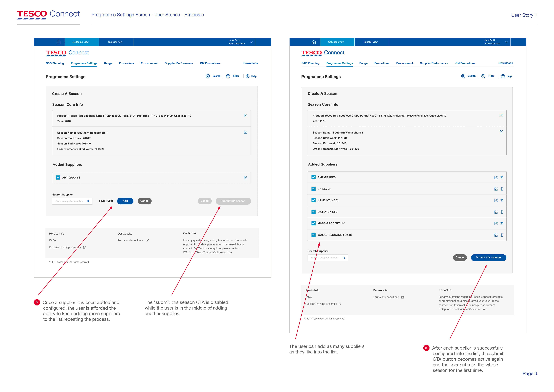The image size is (554, 392).
Task: Untick the MARS GROCERY UK checkbox
Action: coord(313,223)
